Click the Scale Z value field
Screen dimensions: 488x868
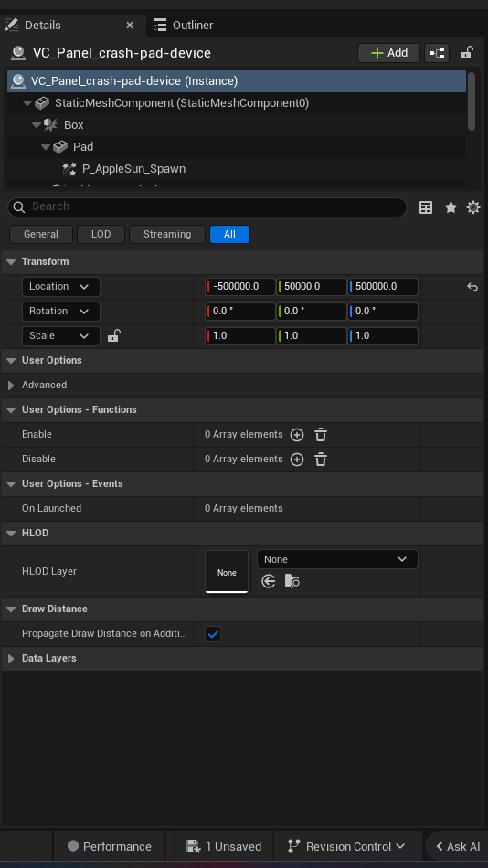(x=383, y=336)
